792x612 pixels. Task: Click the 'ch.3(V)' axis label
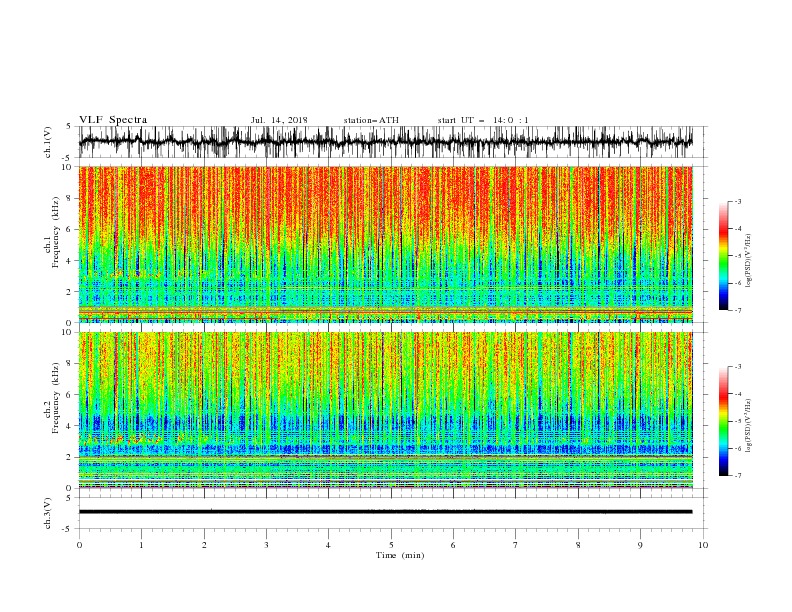(x=48, y=513)
